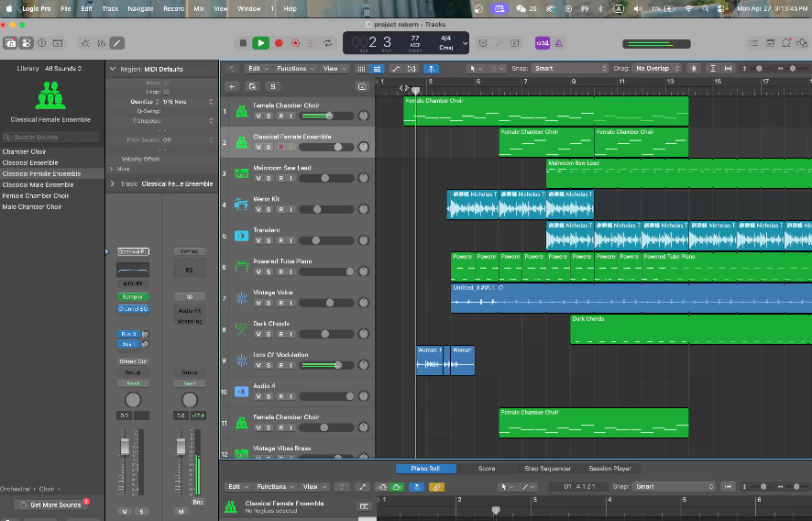The width and height of the screenshot is (812, 521).
Task: Click the Sampler instrument slot
Action: 133,297
